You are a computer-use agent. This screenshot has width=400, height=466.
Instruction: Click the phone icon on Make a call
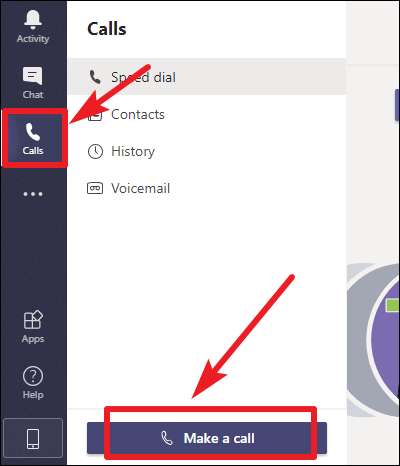(x=167, y=438)
